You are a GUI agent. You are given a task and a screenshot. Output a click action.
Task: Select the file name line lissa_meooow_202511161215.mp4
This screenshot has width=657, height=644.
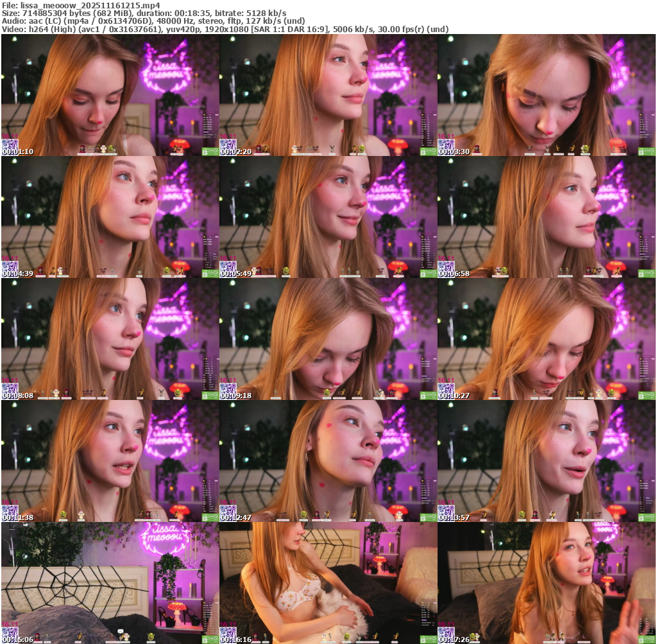tap(81, 5)
